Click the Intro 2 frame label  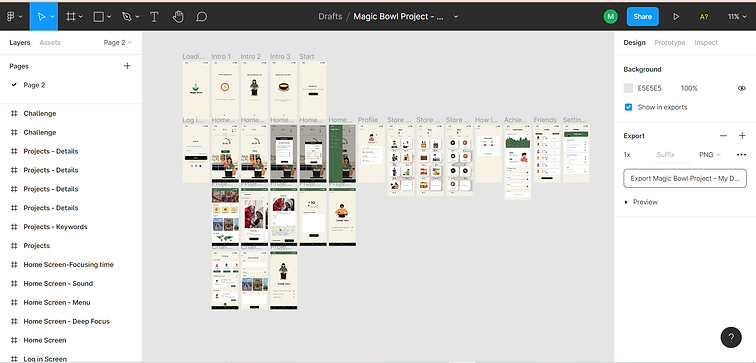pyautogui.click(x=251, y=56)
